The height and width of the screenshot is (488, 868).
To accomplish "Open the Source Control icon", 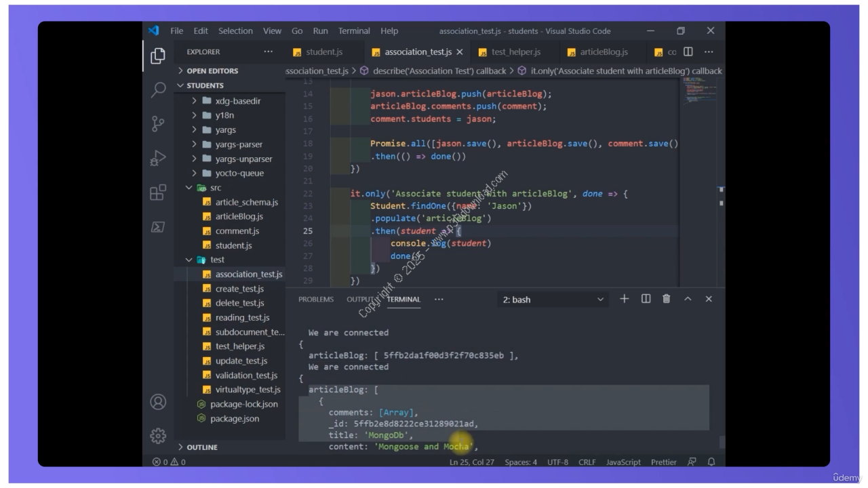I will pyautogui.click(x=158, y=124).
